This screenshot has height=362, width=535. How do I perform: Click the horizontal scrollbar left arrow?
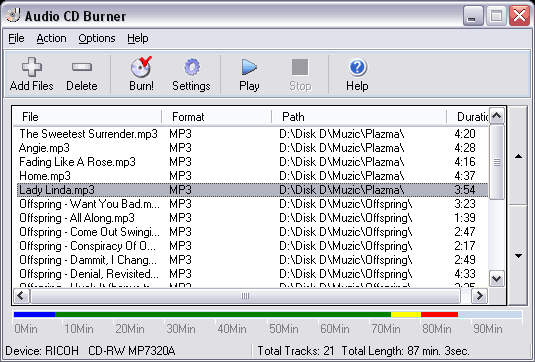point(21,295)
